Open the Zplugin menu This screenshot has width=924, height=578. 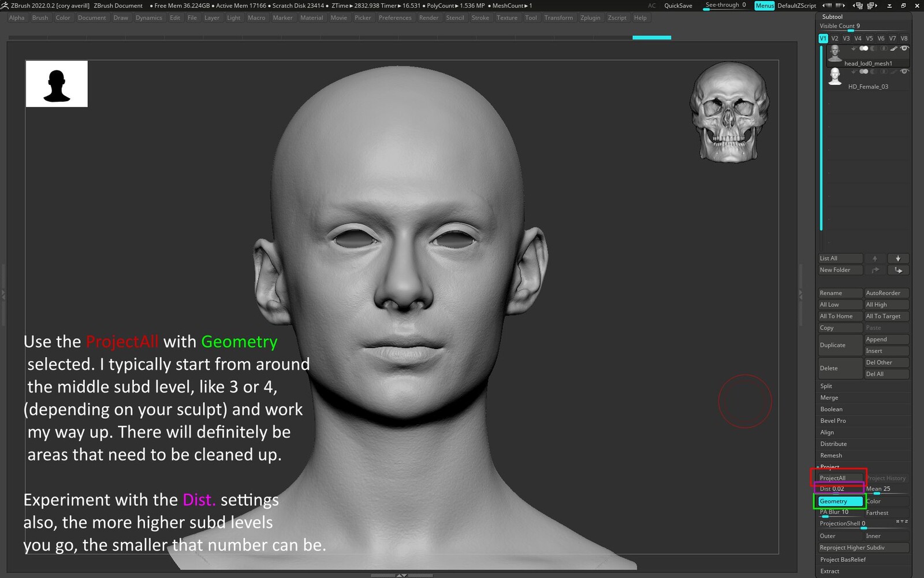coord(590,18)
